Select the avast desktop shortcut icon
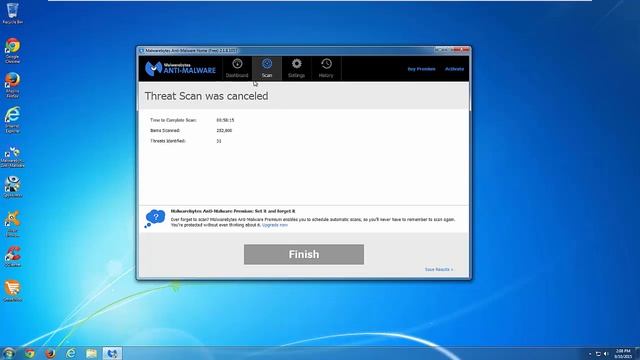The height and width of the screenshot is (360, 640). pyautogui.click(x=13, y=224)
